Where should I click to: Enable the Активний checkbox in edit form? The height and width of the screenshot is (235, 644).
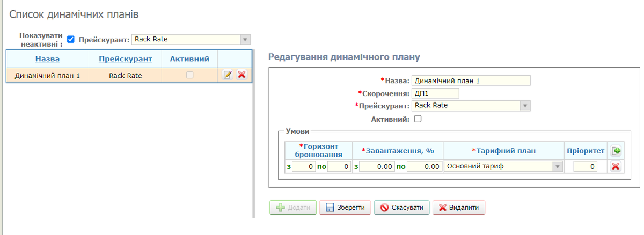418,119
